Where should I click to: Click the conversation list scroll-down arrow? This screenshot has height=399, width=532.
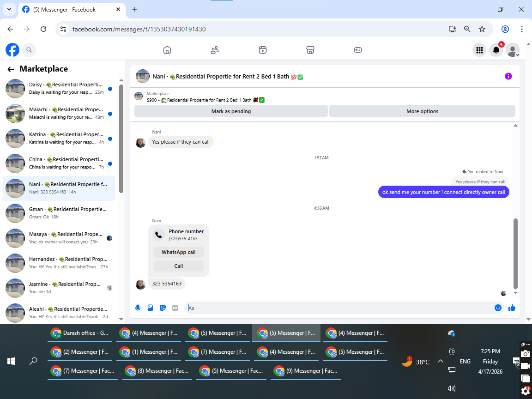121,319
